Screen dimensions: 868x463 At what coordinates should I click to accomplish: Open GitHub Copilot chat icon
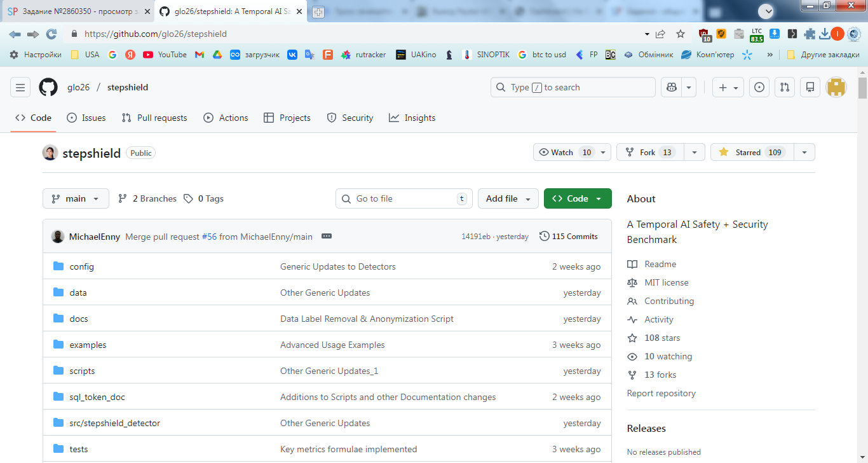point(672,87)
